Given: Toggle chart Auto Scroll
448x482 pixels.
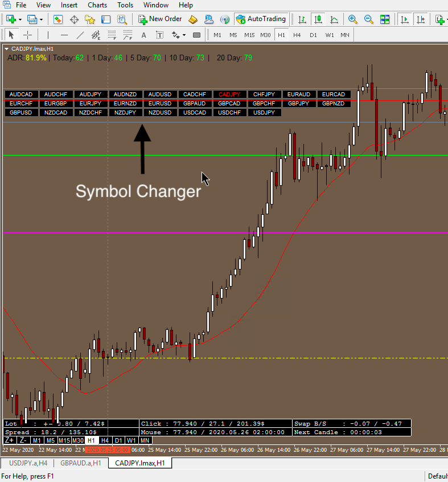Looking at the screenshot, I should point(405,19).
